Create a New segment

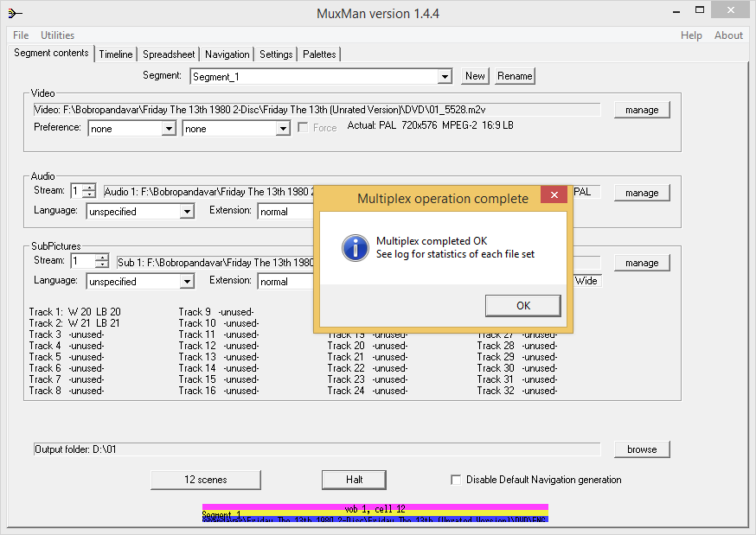(x=475, y=76)
